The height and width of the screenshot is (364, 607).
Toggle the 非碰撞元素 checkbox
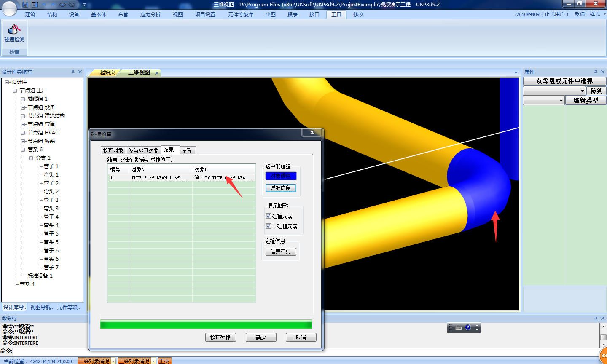pos(268,226)
